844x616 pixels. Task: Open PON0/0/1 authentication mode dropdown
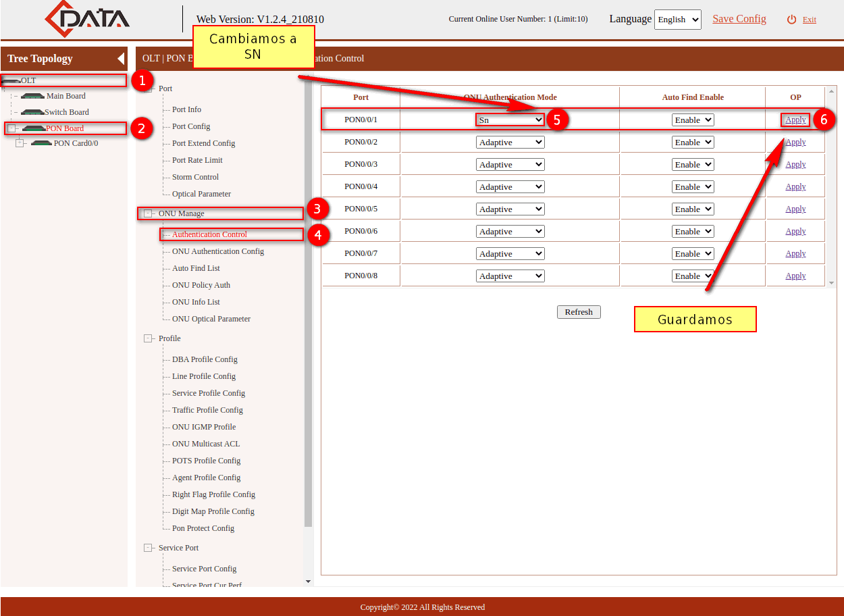[510, 120]
